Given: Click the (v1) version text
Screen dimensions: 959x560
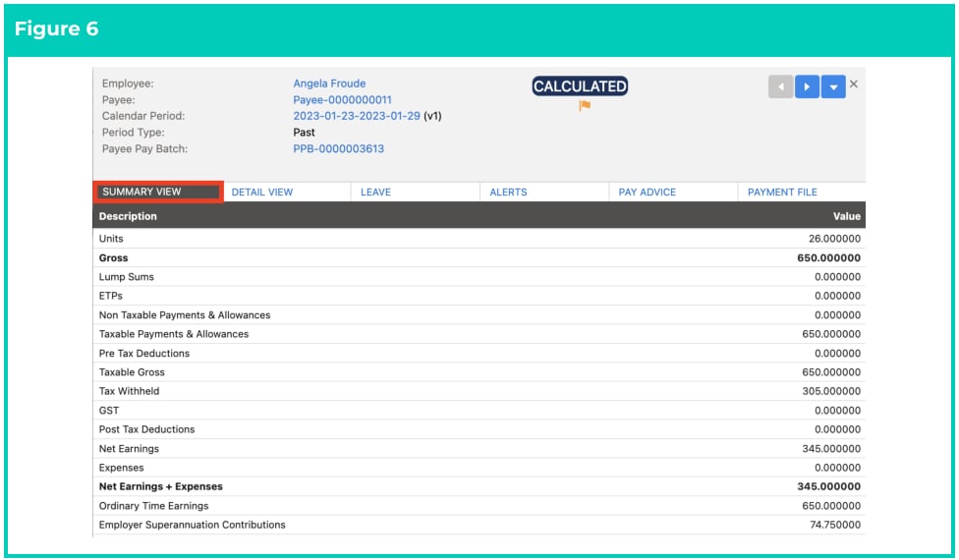Looking at the screenshot, I should click(432, 116).
